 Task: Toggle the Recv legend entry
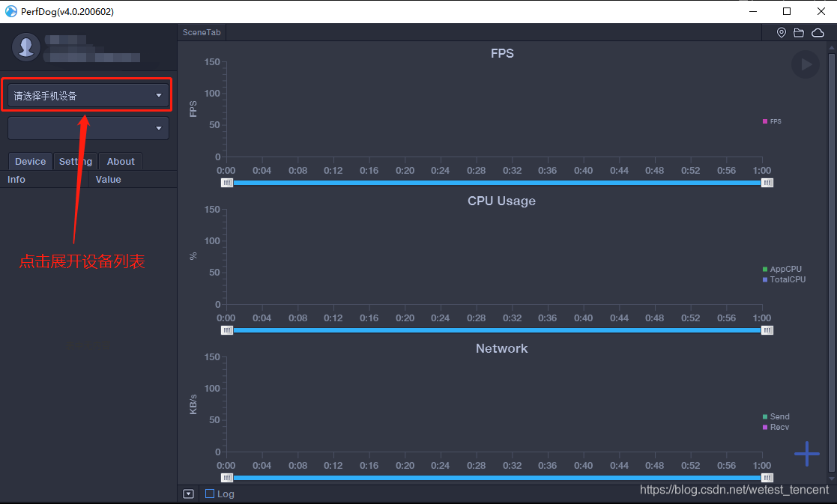point(776,427)
